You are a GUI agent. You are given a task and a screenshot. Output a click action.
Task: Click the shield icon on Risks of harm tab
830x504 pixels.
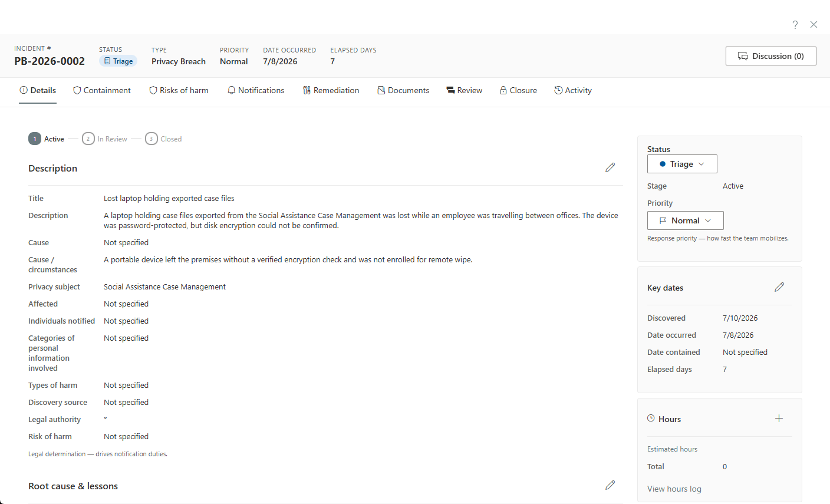(x=153, y=90)
